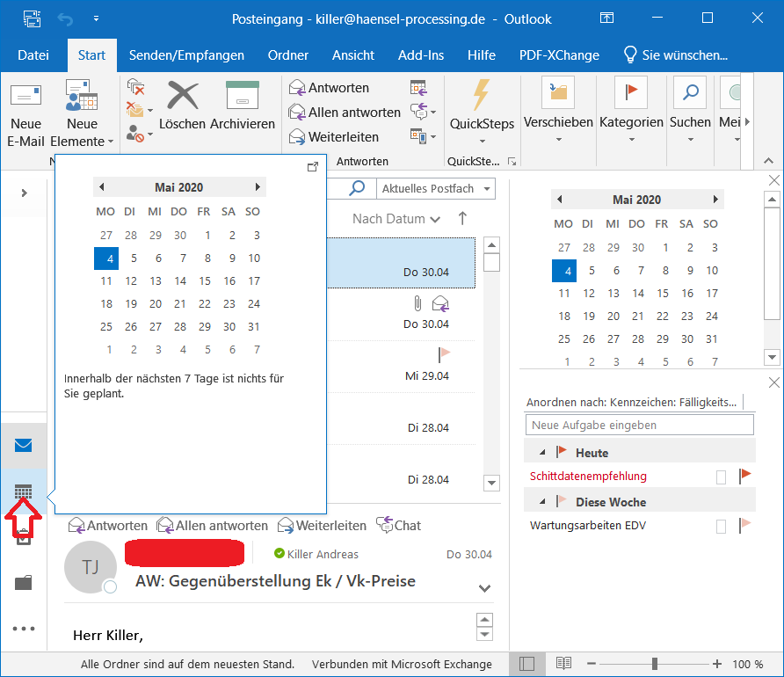Switch to the reading view status bar button
784x677 pixels.
563,664
